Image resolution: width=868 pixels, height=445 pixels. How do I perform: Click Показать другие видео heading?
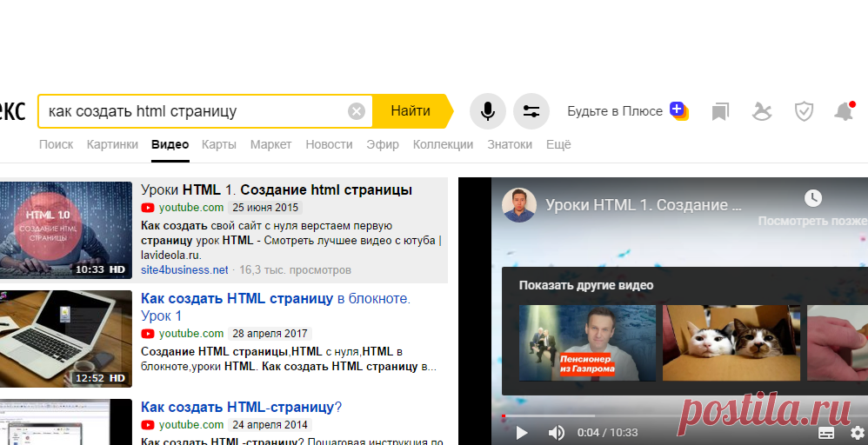pyautogui.click(x=586, y=286)
